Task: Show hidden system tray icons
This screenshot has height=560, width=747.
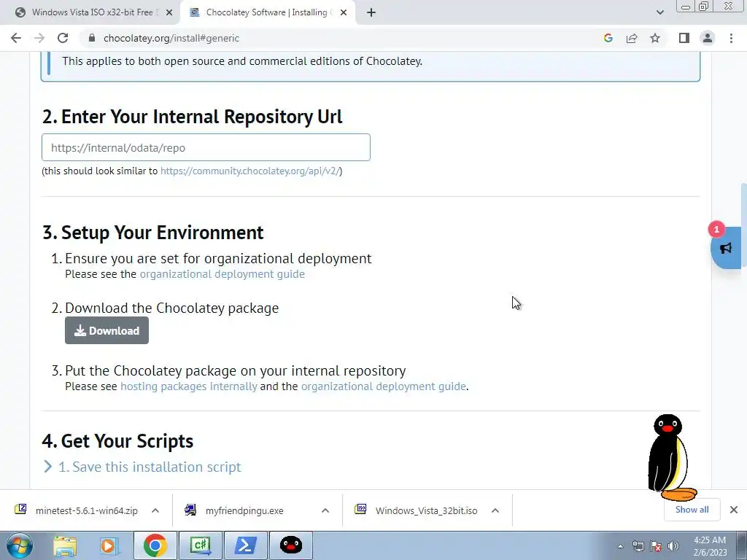Action: coord(620,546)
